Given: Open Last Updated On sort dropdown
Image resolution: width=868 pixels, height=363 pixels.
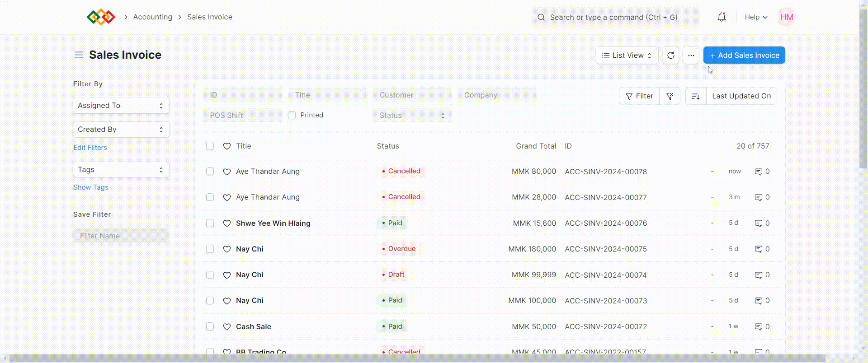Looking at the screenshot, I should click(741, 96).
